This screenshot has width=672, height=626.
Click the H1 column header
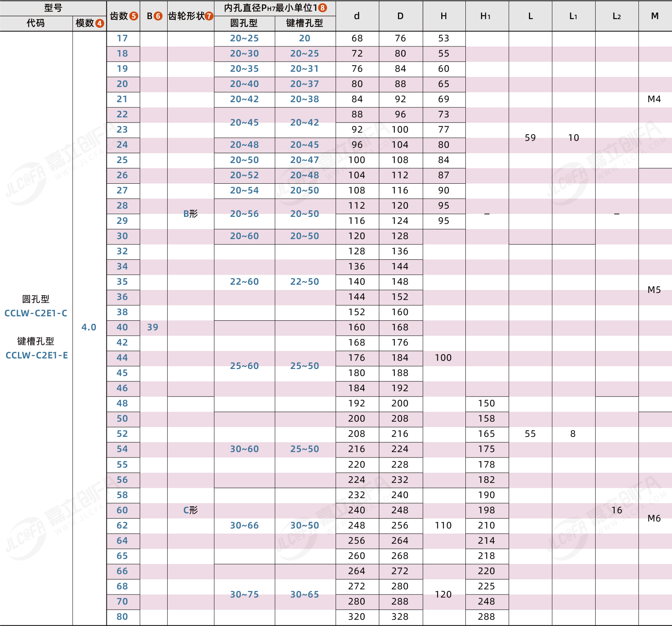486,16
